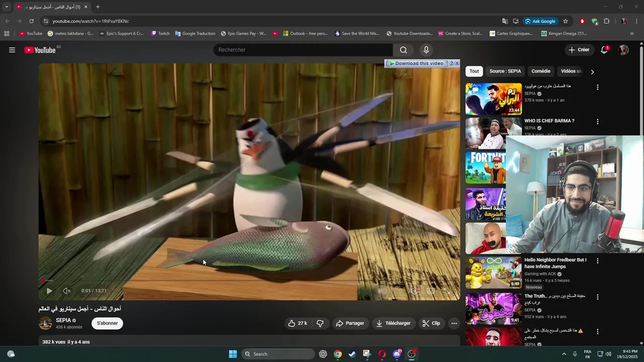
Task: Go to the YouTube home logo
Action: click(x=40, y=50)
